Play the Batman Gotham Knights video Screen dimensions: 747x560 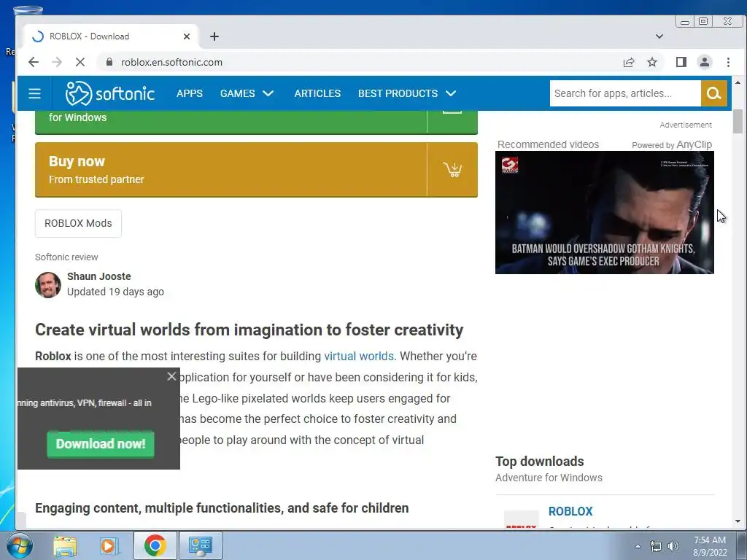point(605,212)
